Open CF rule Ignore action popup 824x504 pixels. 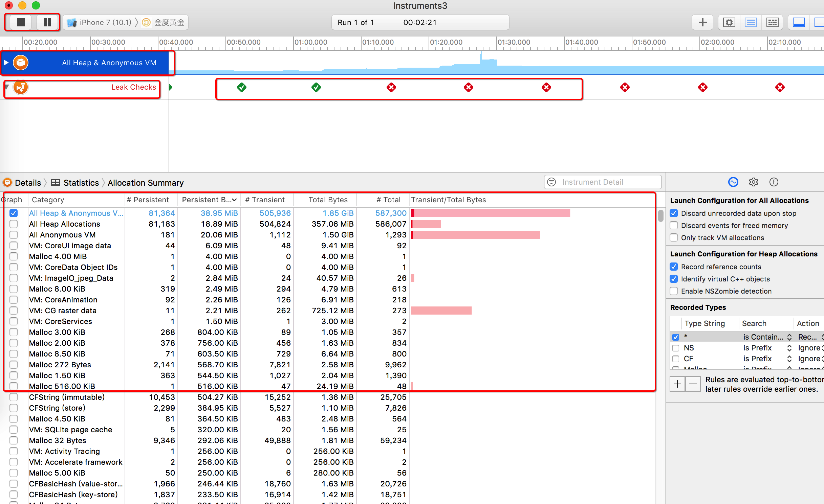pos(810,359)
